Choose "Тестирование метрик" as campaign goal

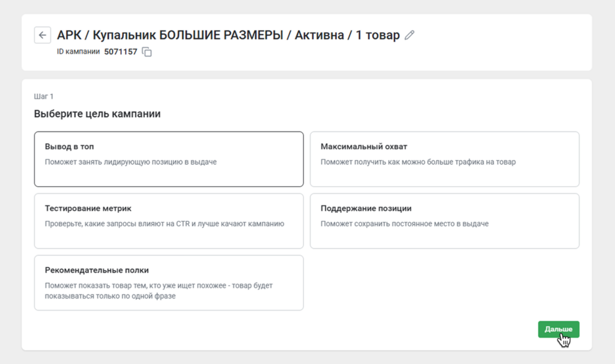pyautogui.click(x=168, y=220)
